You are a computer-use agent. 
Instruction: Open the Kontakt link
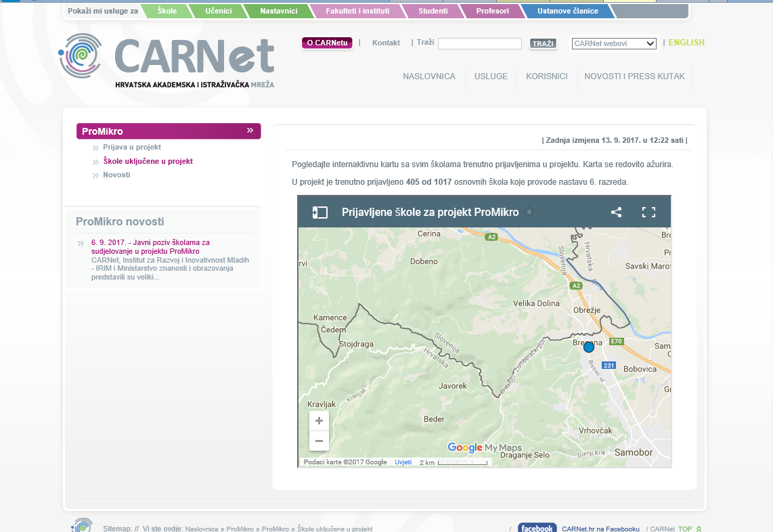[386, 43]
